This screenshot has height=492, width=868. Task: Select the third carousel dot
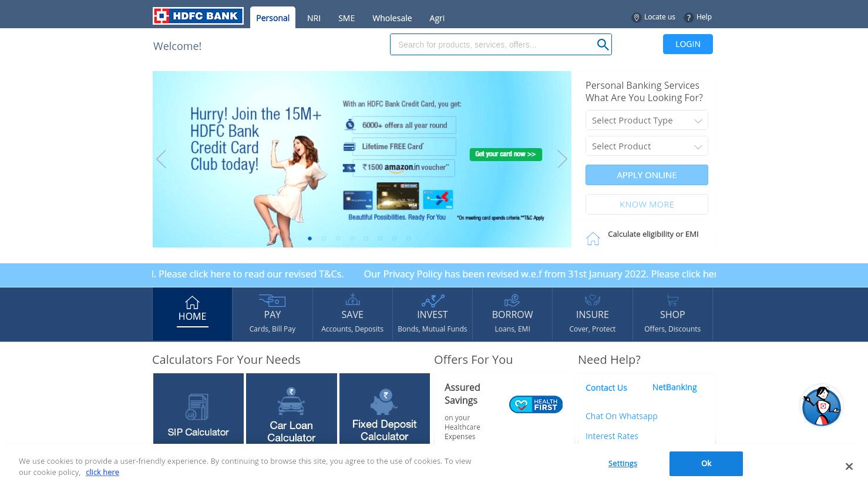[338, 238]
